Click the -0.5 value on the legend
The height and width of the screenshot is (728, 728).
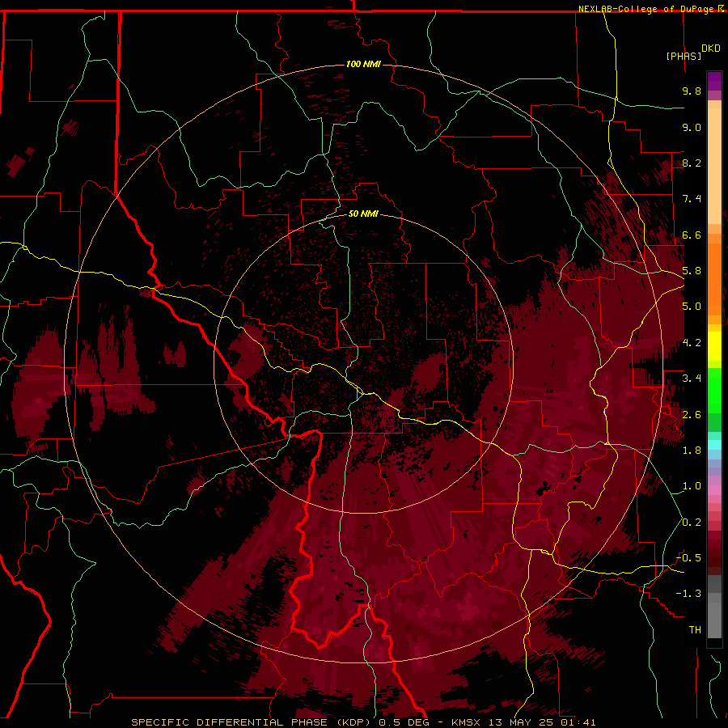[x=688, y=558]
